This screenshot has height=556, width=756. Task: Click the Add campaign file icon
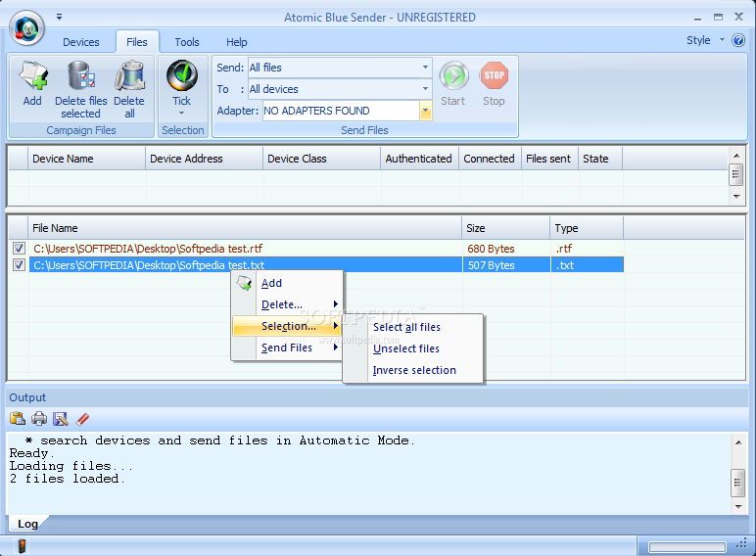(x=32, y=75)
